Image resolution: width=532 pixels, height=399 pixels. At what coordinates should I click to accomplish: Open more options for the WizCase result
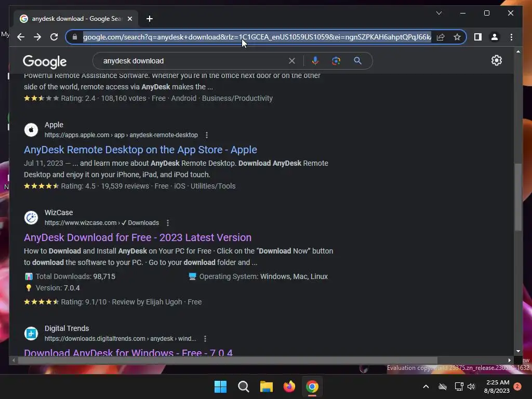(168, 223)
